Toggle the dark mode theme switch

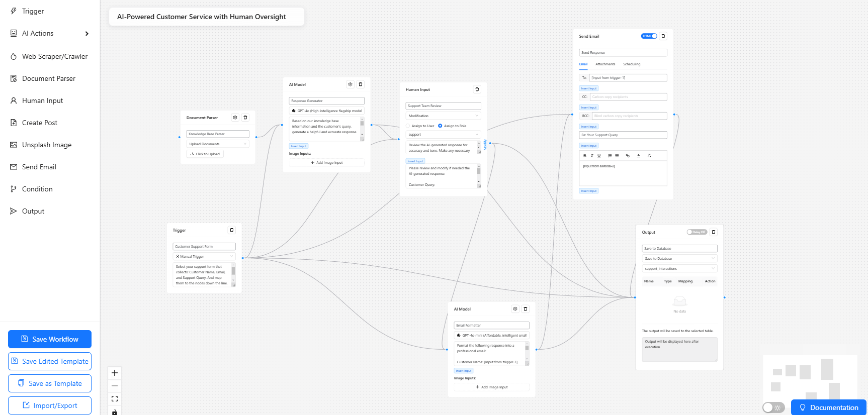pyautogui.click(x=773, y=407)
